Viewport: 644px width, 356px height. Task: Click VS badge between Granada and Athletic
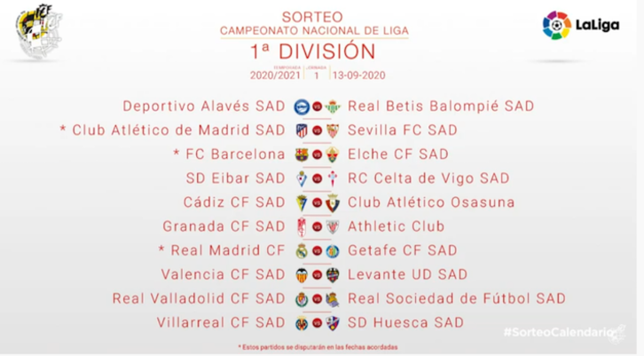click(317, 226)
